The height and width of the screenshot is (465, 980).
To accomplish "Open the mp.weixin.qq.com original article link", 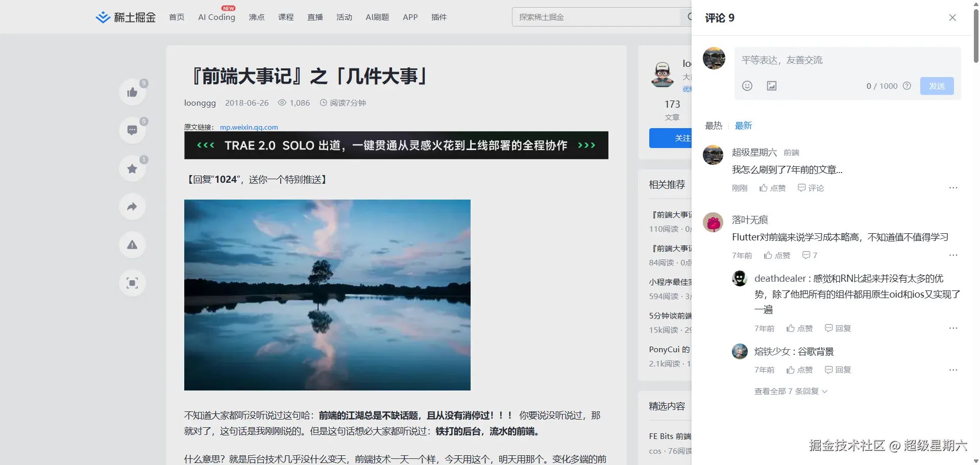I will (249, 127).
